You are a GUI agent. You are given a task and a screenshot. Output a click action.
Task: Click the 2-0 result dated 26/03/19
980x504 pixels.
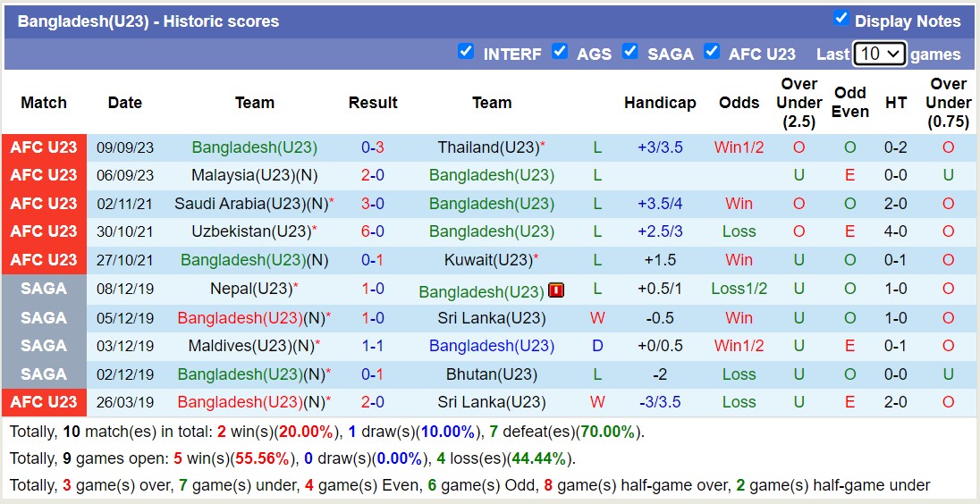[x=373, y=402]
